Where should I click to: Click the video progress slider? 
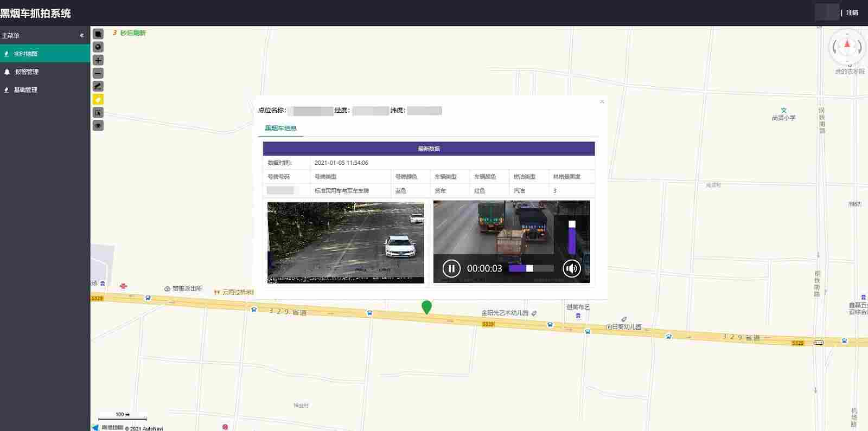click(x=531, y=268)
